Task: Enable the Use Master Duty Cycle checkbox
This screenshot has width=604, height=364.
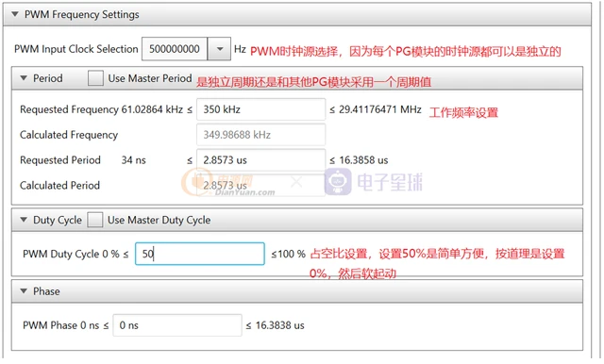Action: 94,220
